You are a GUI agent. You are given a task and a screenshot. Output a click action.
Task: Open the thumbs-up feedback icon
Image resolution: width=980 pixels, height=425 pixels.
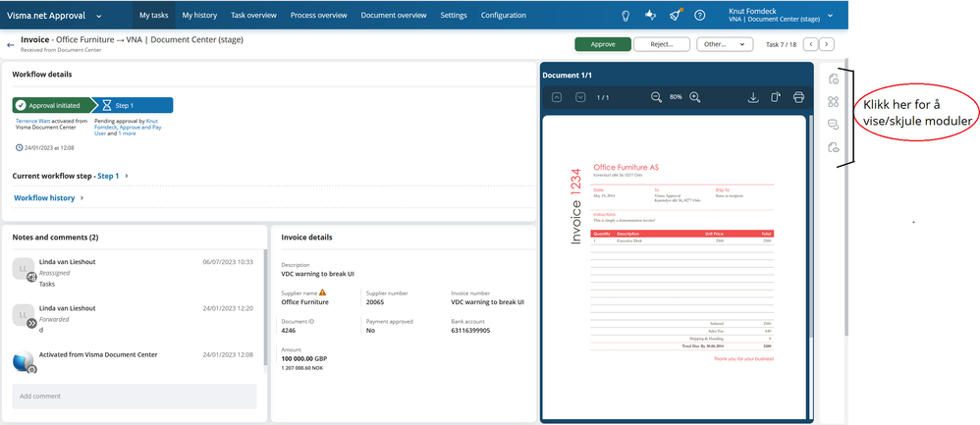(x=650, y=16)
